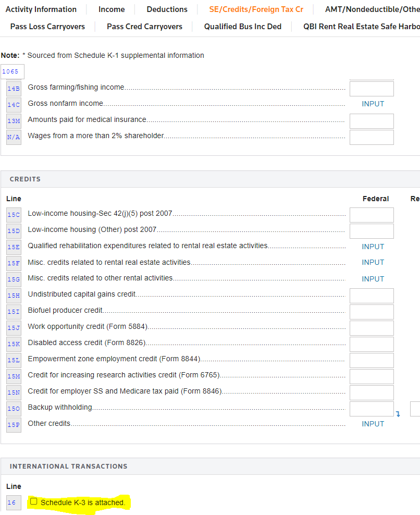Click line code 15I button
420x515 pixels.
[x=14, y=312]
